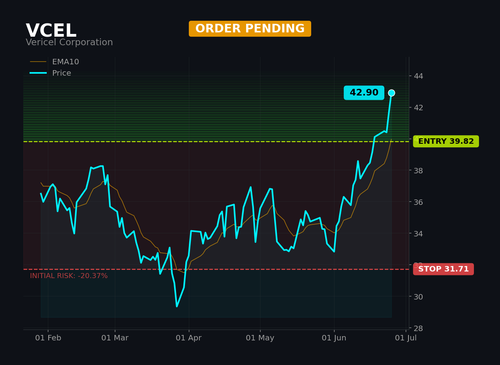Click the cyan Price legend swatch
Screen dimensions: 500x365
pyautogui.click(x=38, y=73)
